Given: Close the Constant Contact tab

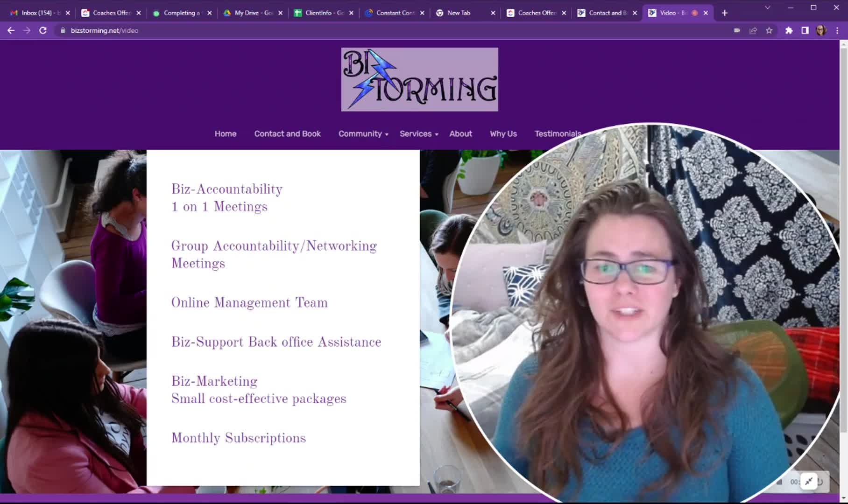Looking at the screenshot, I should coord(422,13).
